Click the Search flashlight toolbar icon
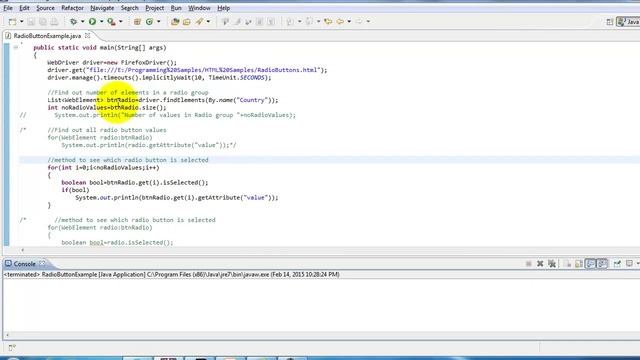 point(199,22)
